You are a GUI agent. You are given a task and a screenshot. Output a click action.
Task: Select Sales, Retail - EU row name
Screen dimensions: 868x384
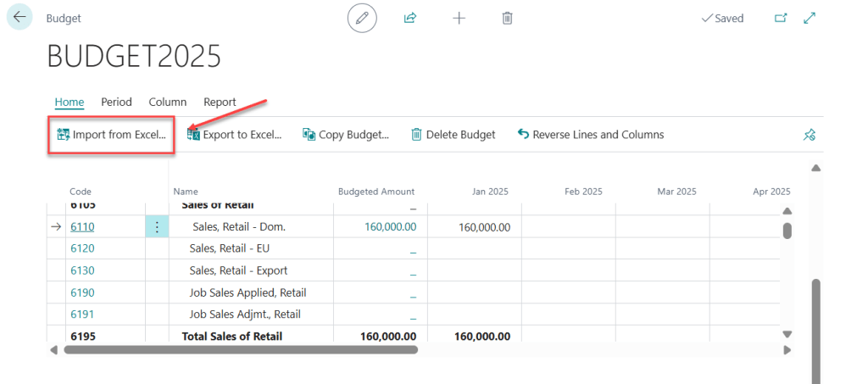tap(229, 248)
